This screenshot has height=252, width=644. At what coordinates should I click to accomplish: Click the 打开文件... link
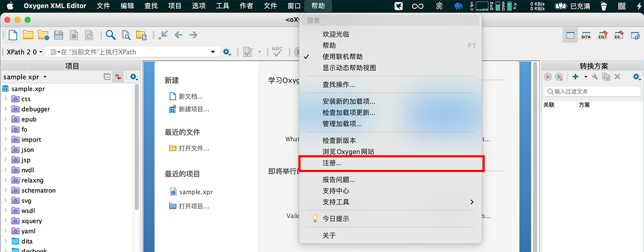pos(194,148)
